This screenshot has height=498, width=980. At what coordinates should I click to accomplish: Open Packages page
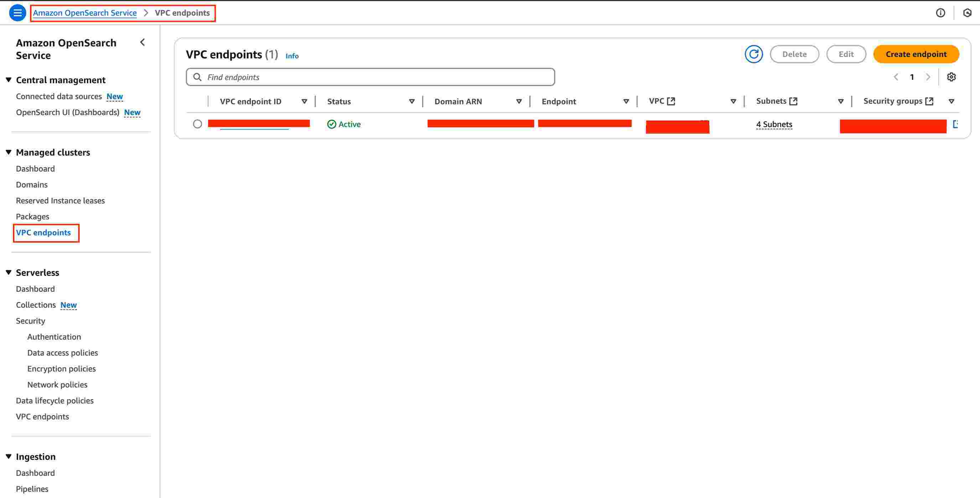pos(33,217)
